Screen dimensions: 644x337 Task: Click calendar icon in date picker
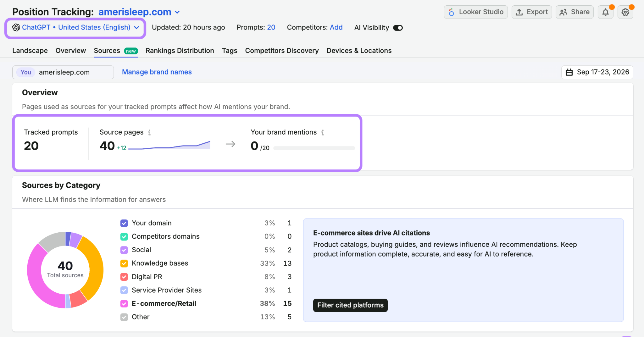(x=569, y=72)
